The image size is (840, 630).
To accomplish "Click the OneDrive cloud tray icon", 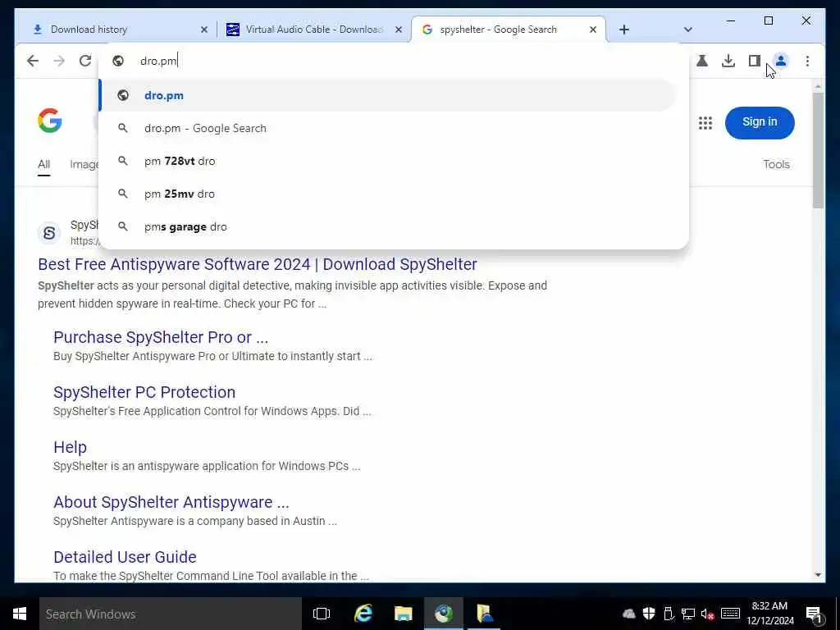I will (629, 614).
